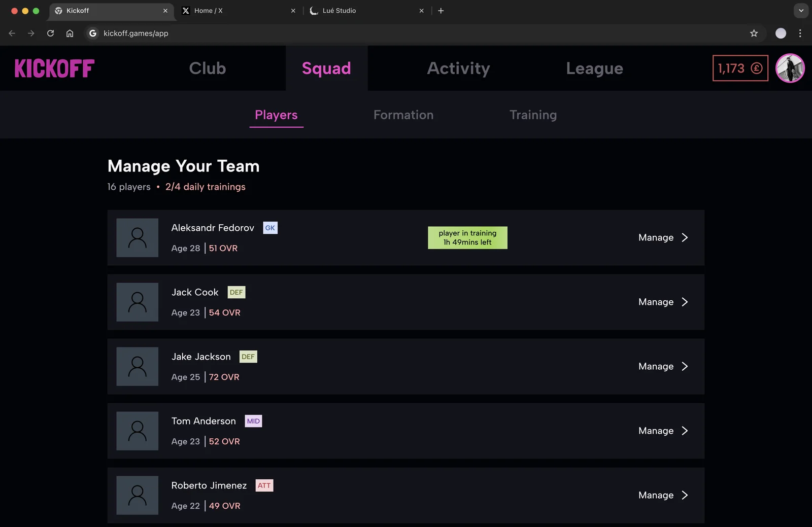Open Tom Anderson's Manage chevron

(x=685, y=431)
